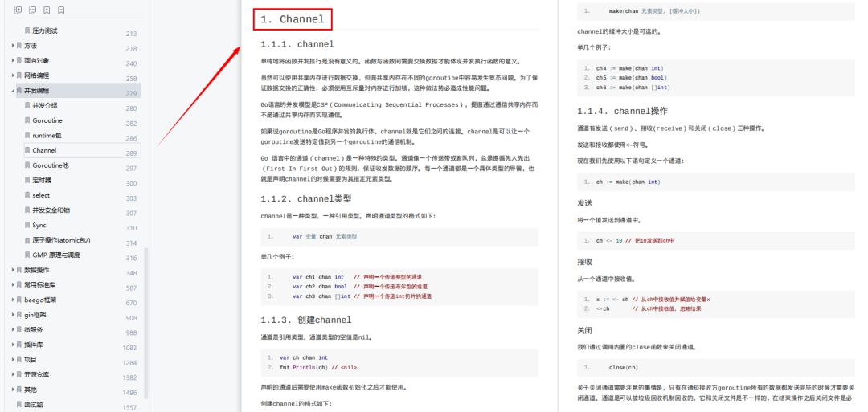This screenshot has width=868, height=412.
Task: Expand the 网络编程 bookmark node
Action: point(13,75)
